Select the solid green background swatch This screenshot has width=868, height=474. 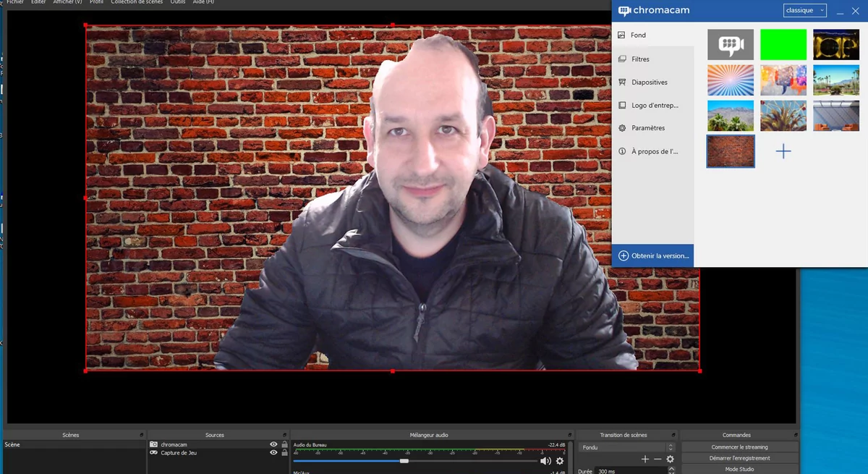(x=783, y=45)
